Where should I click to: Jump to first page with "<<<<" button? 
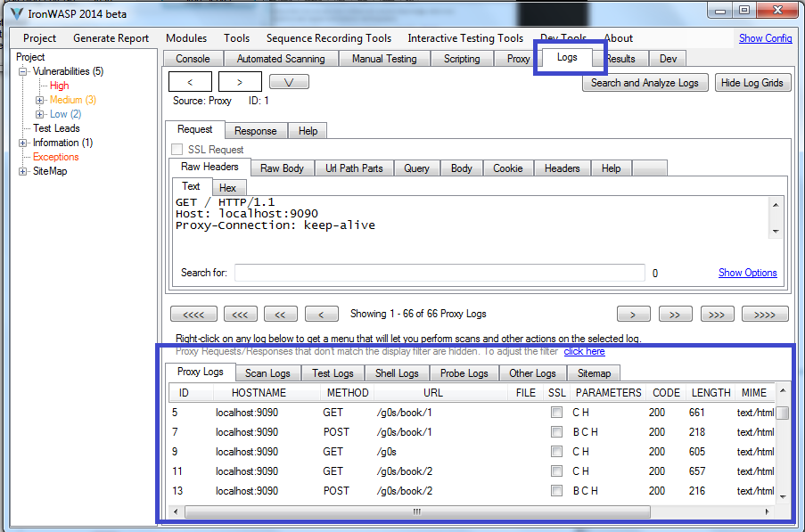click(193, 314)
